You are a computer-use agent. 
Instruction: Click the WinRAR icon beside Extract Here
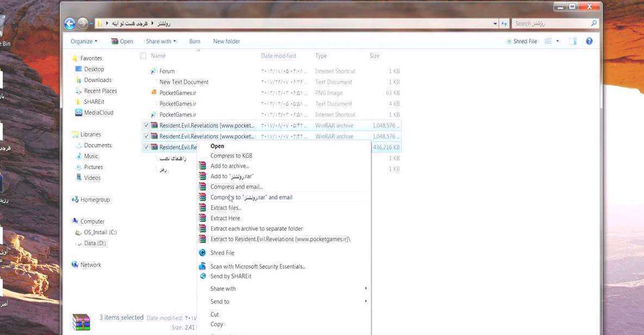(202, 218)
